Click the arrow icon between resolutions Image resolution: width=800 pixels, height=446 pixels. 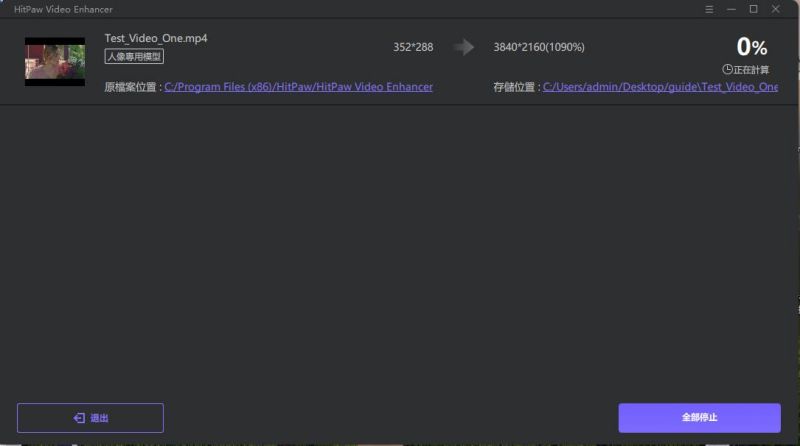coord(464,47)
